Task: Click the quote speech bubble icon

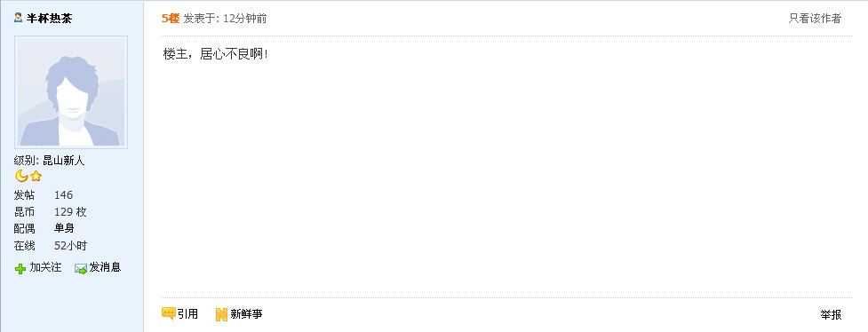Action: [x=169, y=314]
